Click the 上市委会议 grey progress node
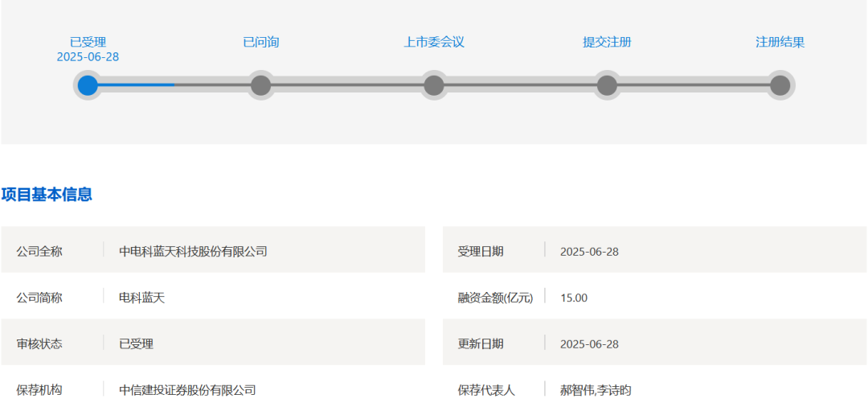868x407 pixels. [434, 85]
